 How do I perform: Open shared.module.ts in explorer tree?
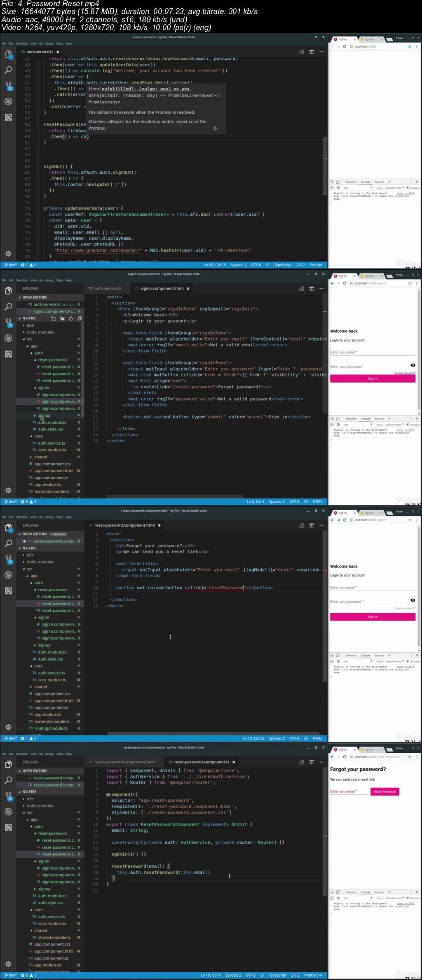tap(54, 938)
